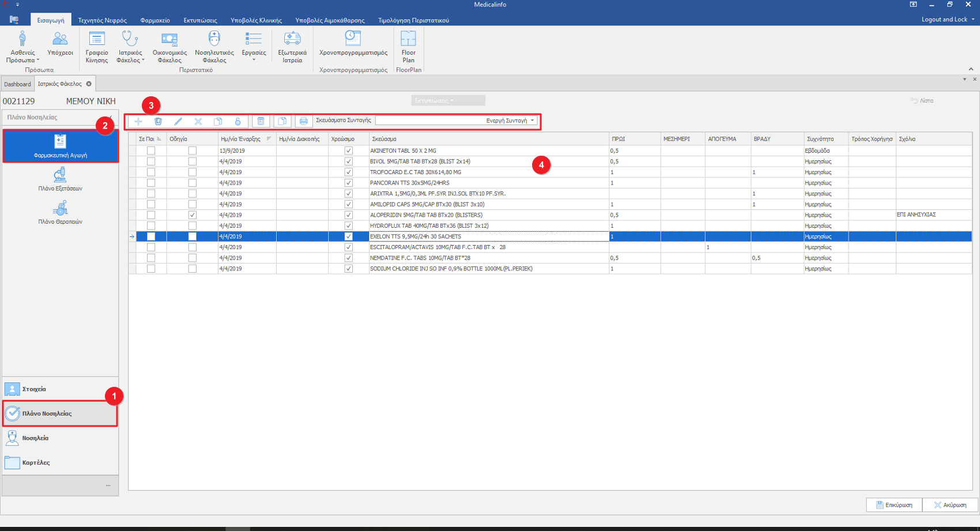The image size is (980, 531).
Task: Open Floor Plan from the ribbon
Action: pyautogui.click(x=408, y=46)
